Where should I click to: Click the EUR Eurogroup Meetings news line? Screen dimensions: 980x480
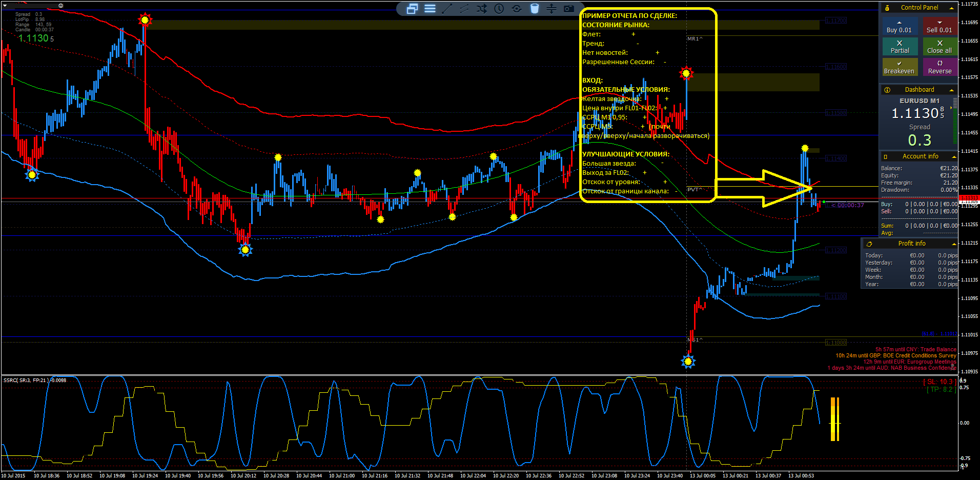pyautogui.click(x=910, y=362)
